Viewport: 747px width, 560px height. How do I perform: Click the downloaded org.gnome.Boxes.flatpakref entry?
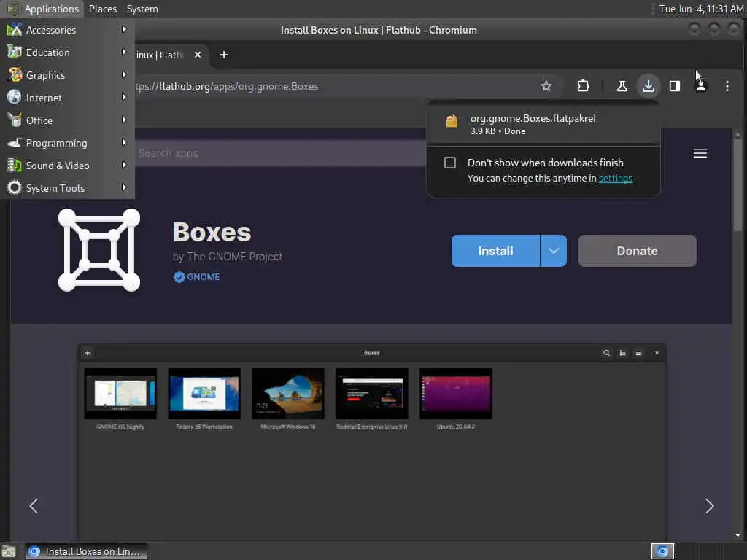pos(543,124)
